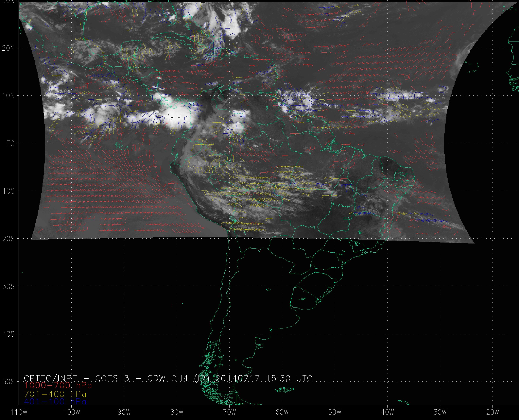Click the EQ latitude axis label
The width and height of the screenshot is (519, 420).
tap(10, 144)
